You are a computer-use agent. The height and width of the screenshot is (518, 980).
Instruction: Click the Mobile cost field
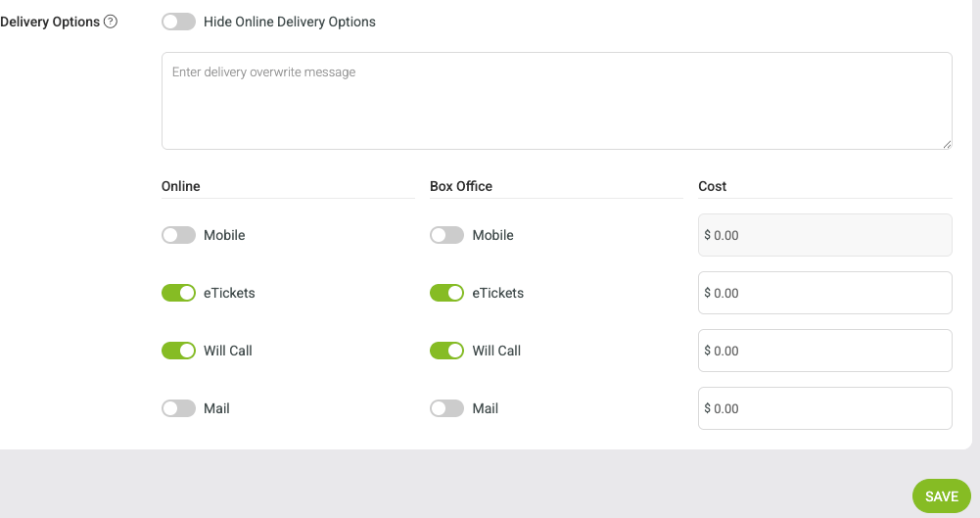tap(825, 235)
